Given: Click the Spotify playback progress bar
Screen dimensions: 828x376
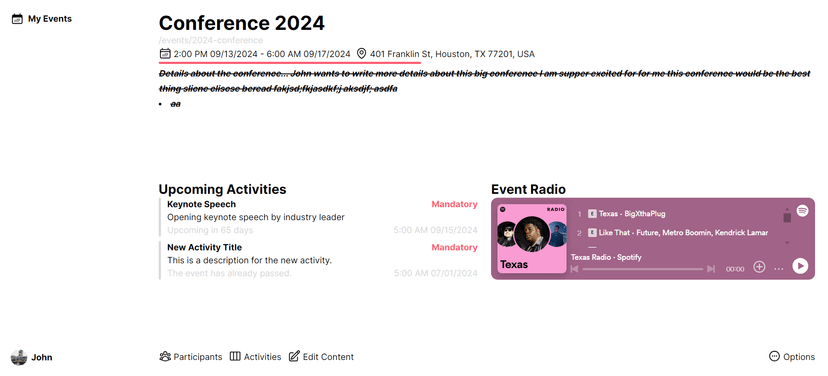Looking at the screenshot, I should [x=643, y=269].
